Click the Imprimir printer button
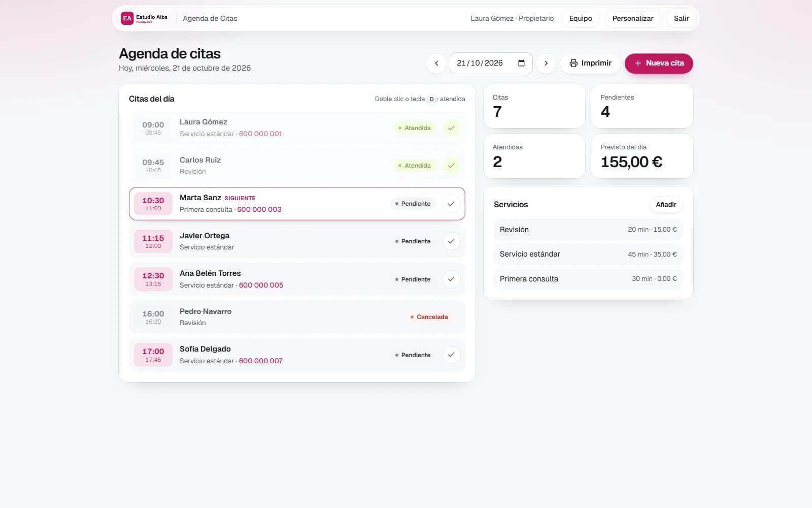812x508 pixels. [x=590, y=63]
